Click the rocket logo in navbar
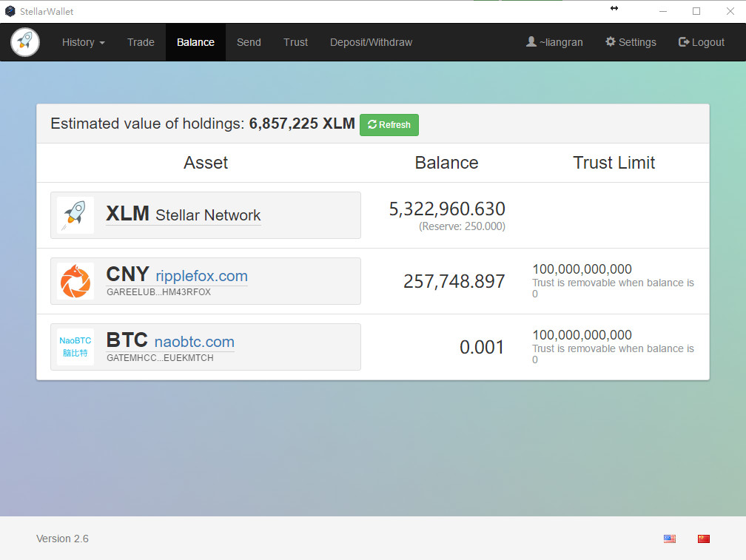The width and height of the screenshot is (746, 560). tap(25, 42)
